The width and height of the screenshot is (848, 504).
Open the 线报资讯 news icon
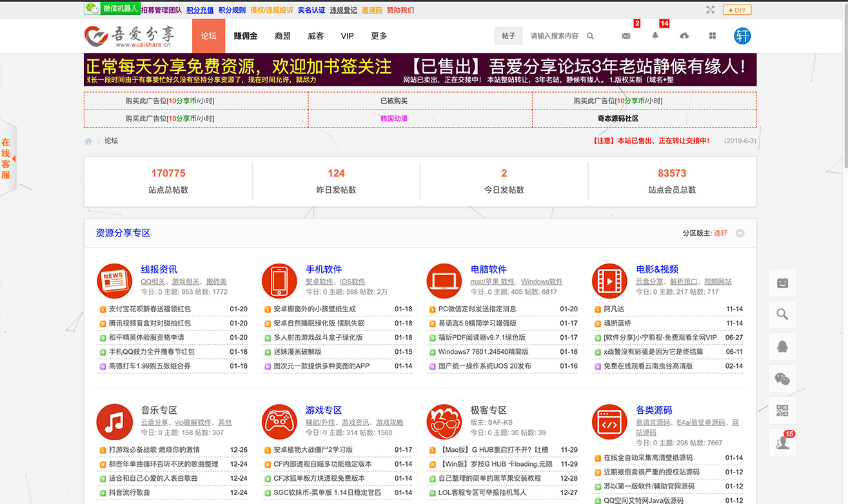[x=114, y=281]
